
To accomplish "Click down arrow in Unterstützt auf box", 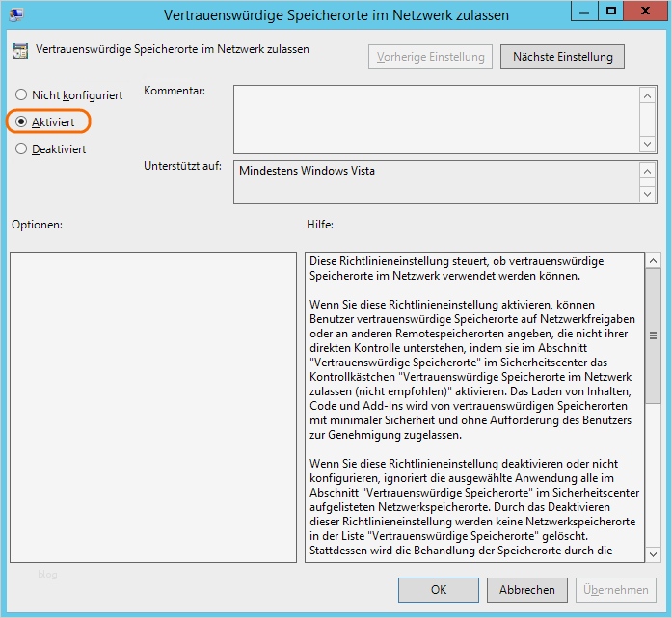I will [x=647, y=194].
